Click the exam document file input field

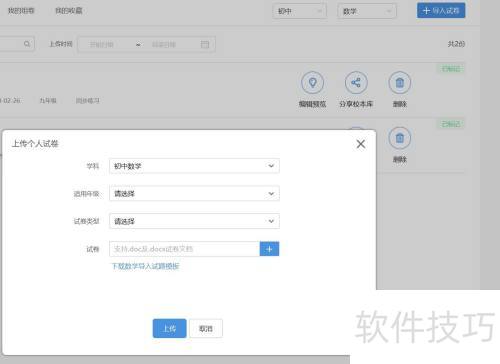click(x=184, y=249)
